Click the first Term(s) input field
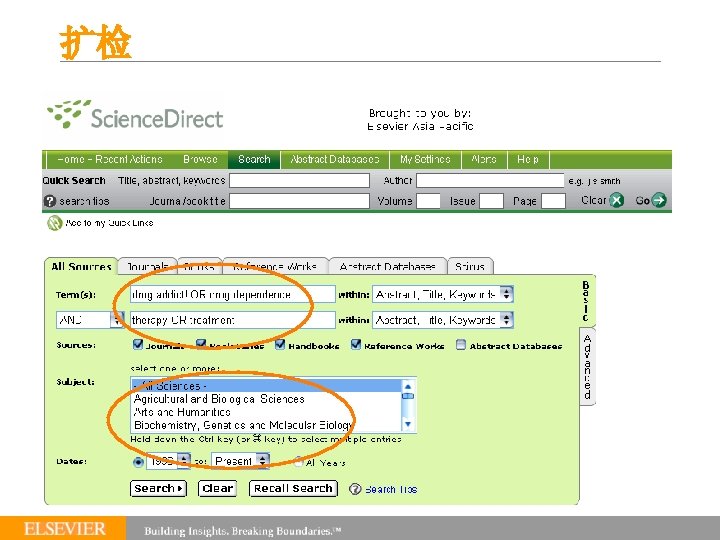 click(232, 294)
